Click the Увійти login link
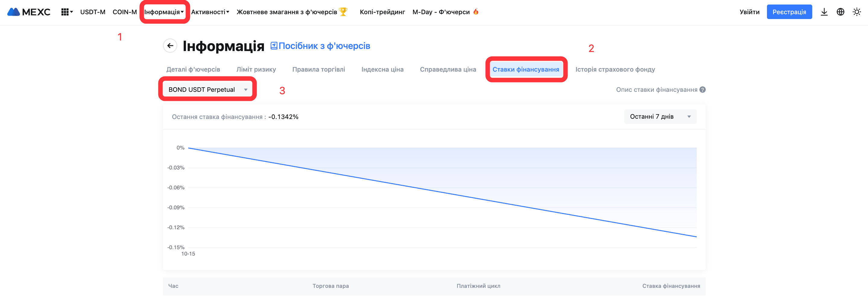This screenshot has height=296, width=868. [x=749, y=12]
